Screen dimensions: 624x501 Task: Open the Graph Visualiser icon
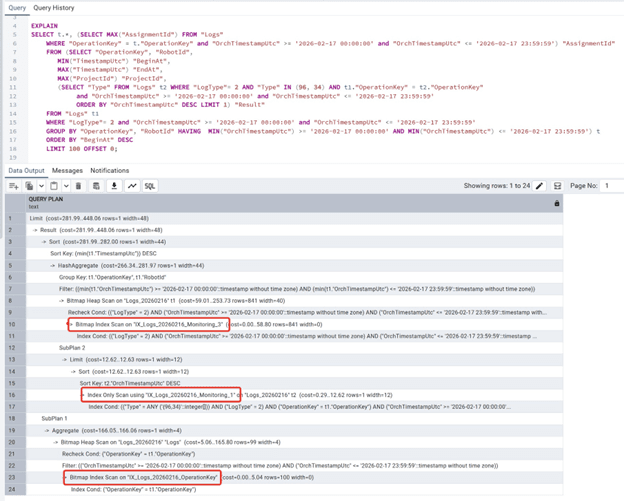132,186
